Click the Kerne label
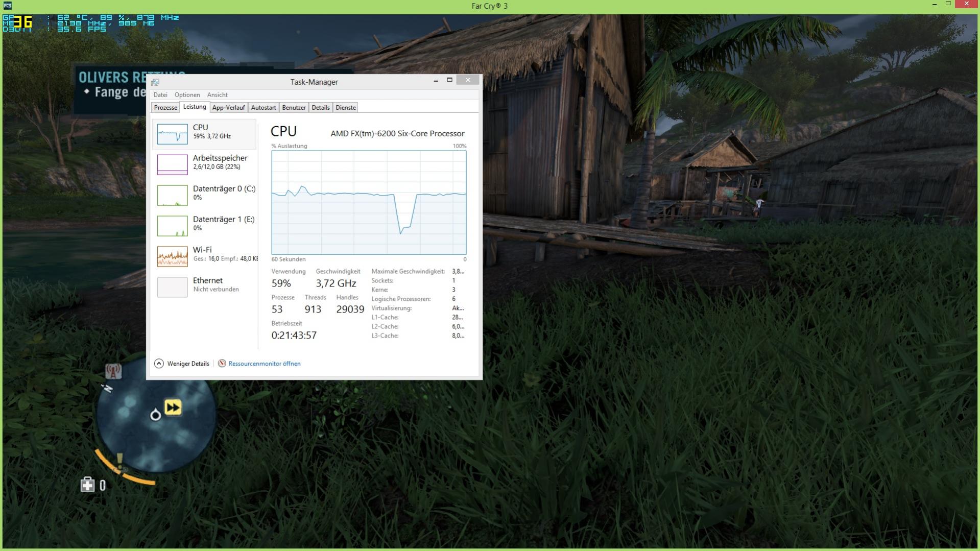Viewport: 980px width, 551px height. pyautogui.click(x=380, y=290)
